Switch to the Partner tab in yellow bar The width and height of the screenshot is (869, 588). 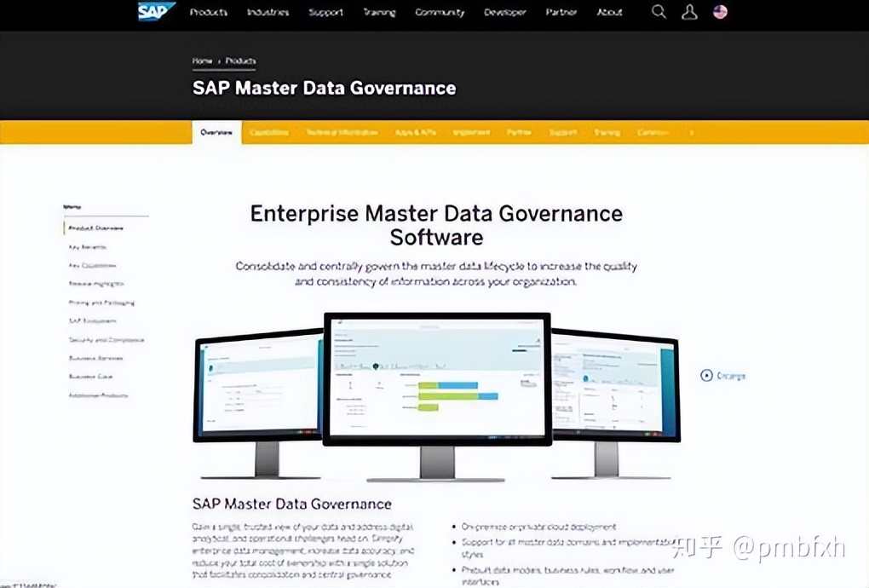tap(519, 132)
